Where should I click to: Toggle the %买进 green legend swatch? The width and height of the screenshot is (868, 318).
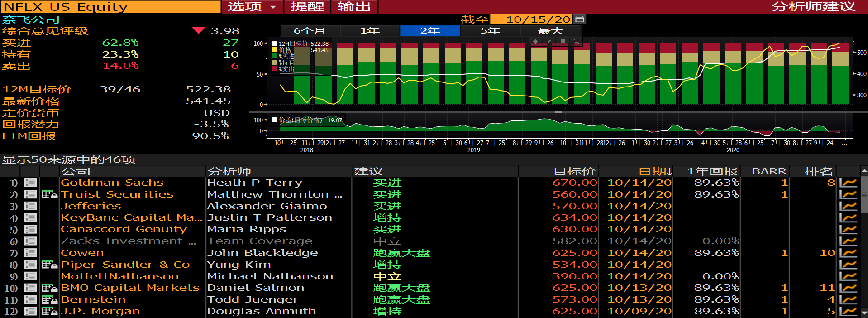coord(274,56)
